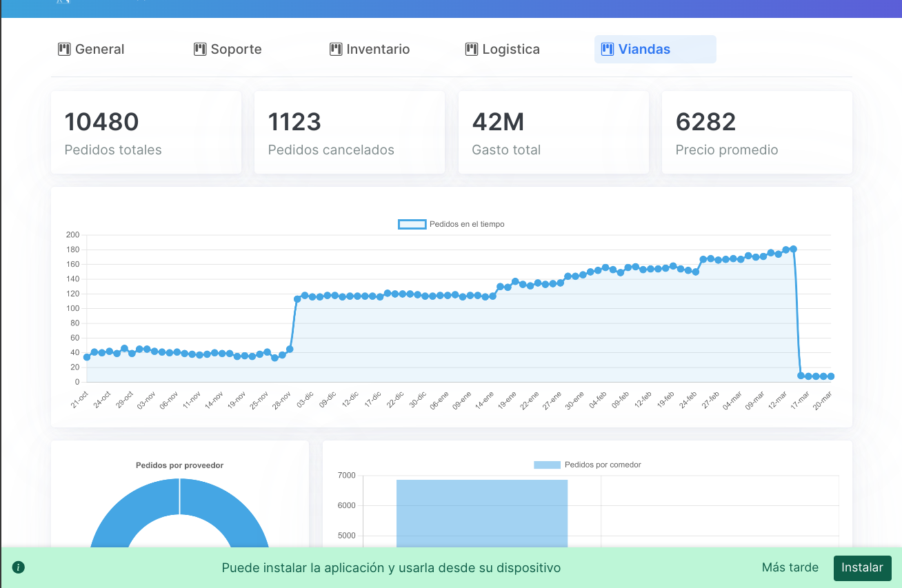Click the board icon beside General
Screen dimensions: 902x588
[64, 49]
